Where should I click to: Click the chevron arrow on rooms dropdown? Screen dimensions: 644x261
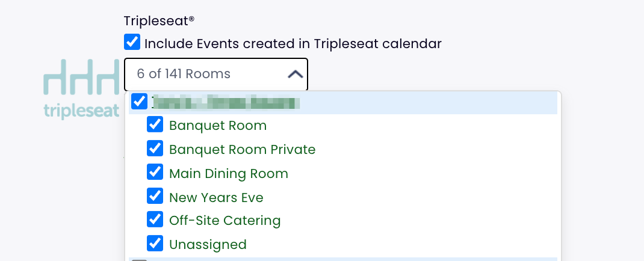coord(295,75)
